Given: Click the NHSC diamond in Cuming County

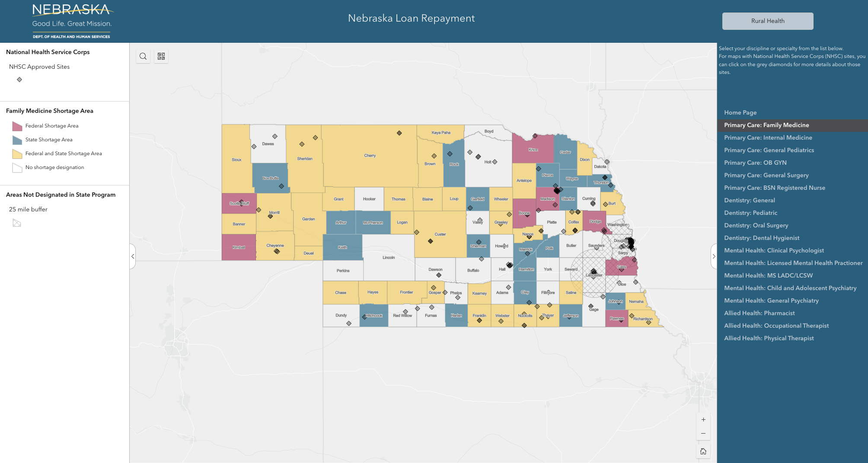Looking at the screenshot, I should pos(593,204).
